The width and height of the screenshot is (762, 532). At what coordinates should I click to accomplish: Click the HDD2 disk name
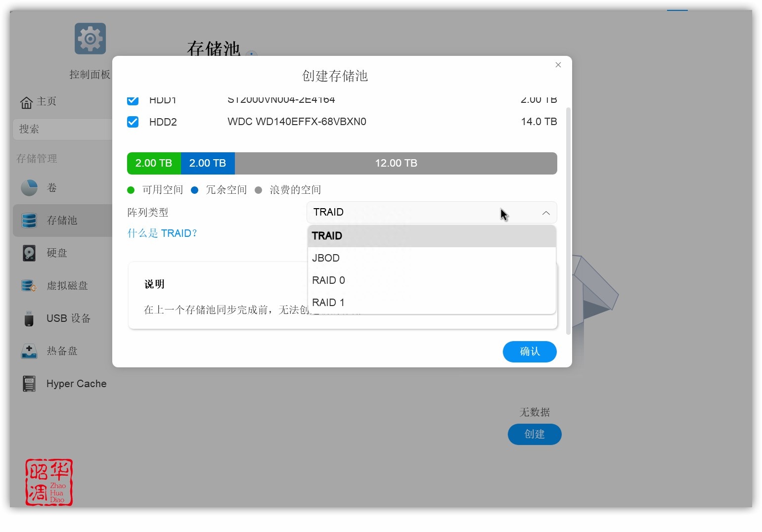163,122
